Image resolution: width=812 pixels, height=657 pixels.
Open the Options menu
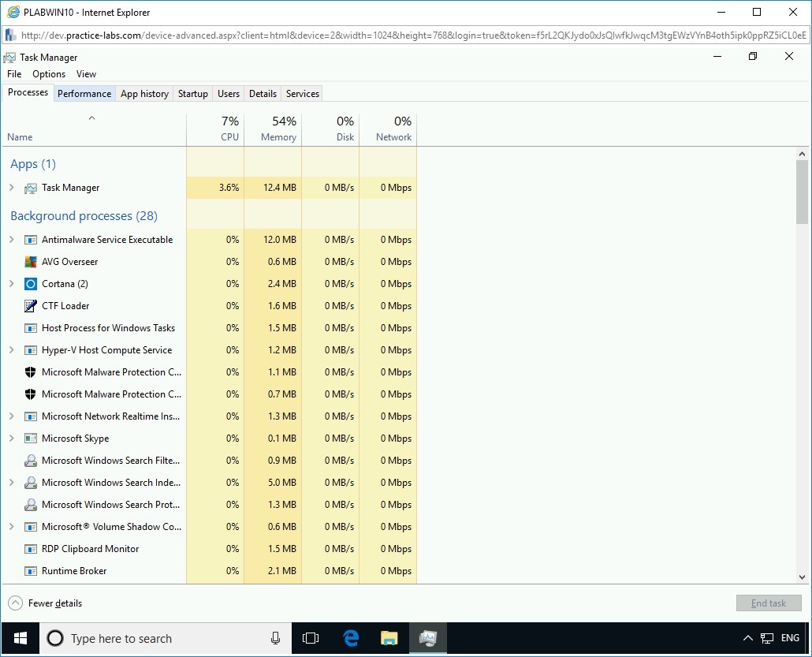coord(48,73)
